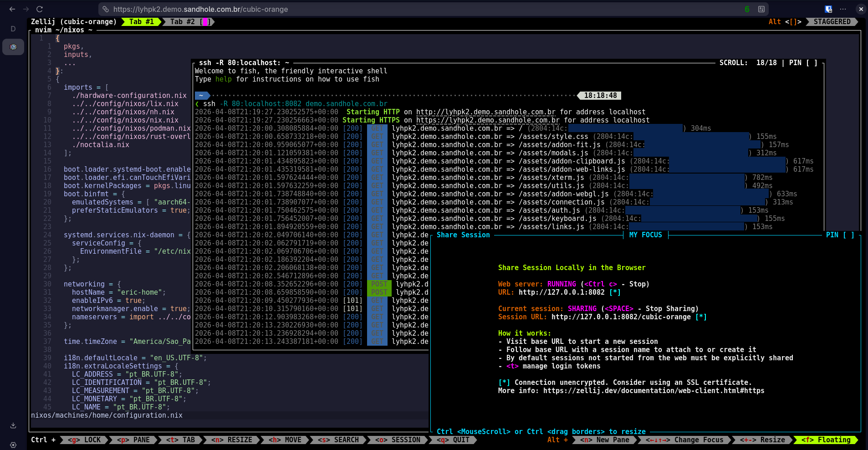Open the three-dots browser menu
Viewport: 868px width, 450px height.
[843, 9]
